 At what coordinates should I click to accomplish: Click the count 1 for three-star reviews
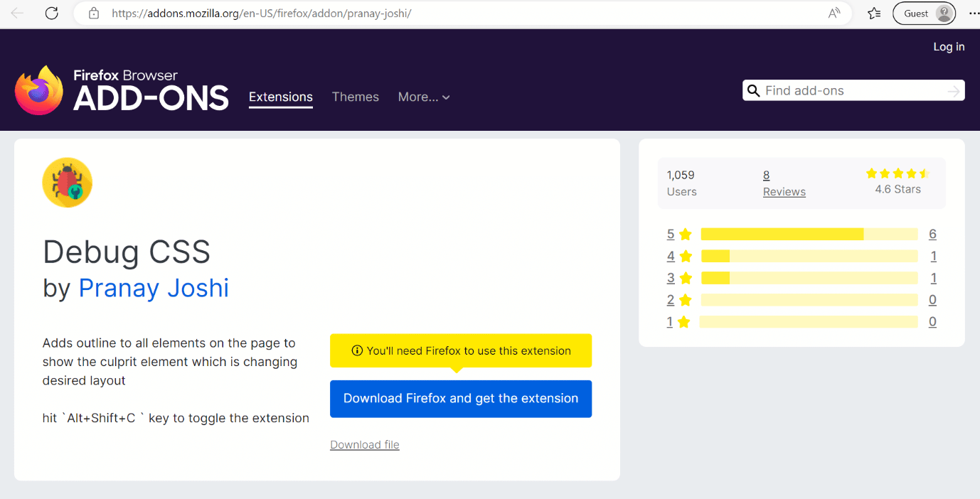[x=933, y=278]
